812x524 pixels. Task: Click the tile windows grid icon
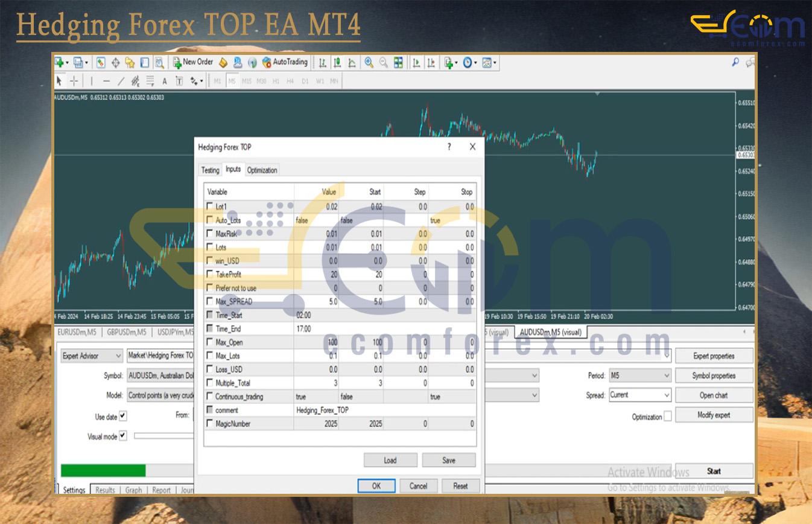398,62
